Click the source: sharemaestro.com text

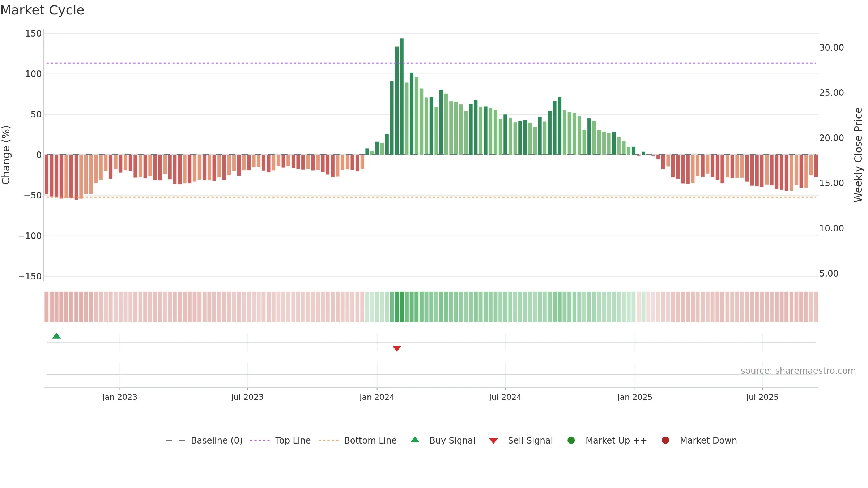point(798,371)
